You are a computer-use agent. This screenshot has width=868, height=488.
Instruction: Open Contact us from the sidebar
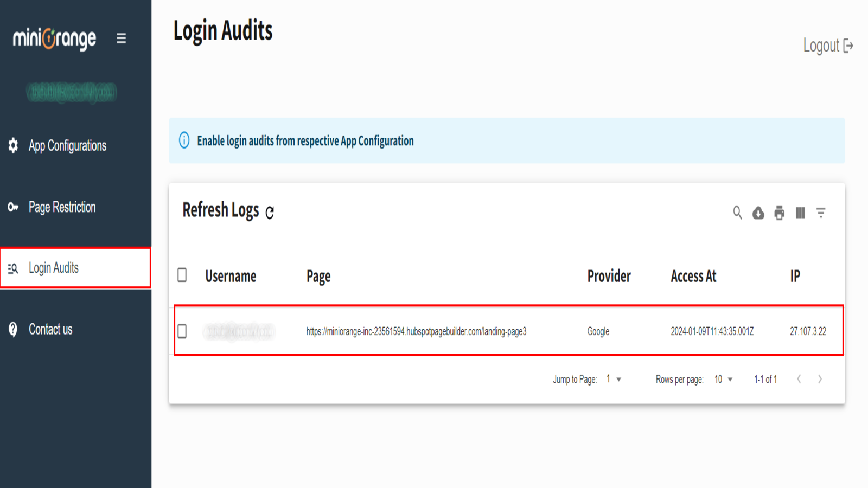pos(50,329)
